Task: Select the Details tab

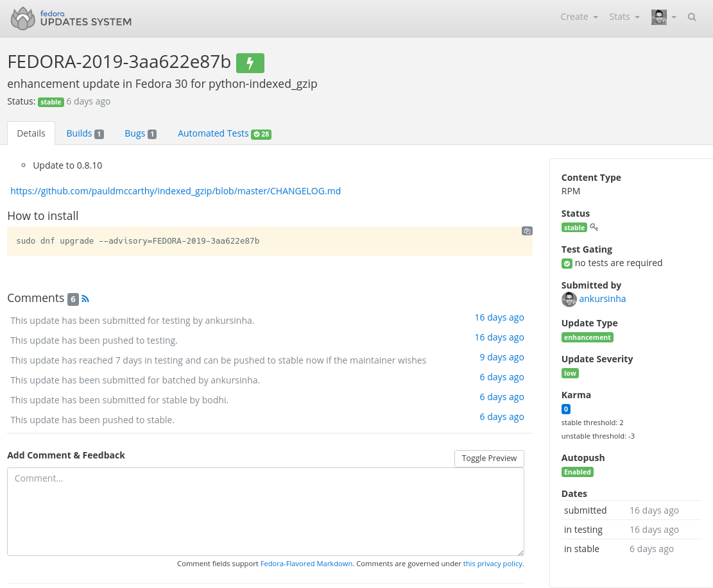Action: (31, 133)
